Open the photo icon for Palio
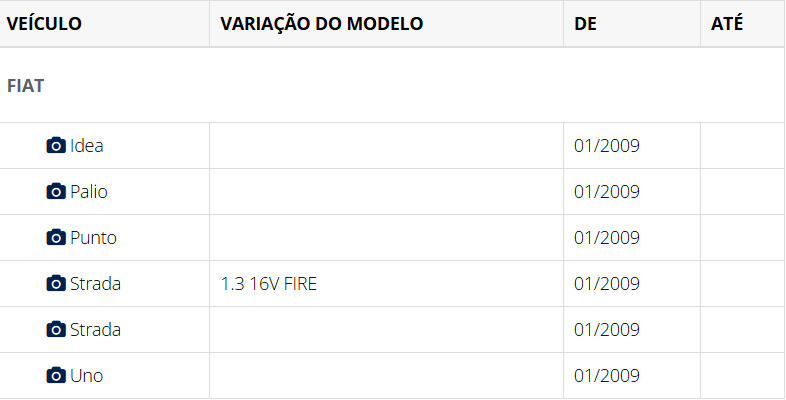The height and width of the screenshot is (400, 786). [56, 192]
